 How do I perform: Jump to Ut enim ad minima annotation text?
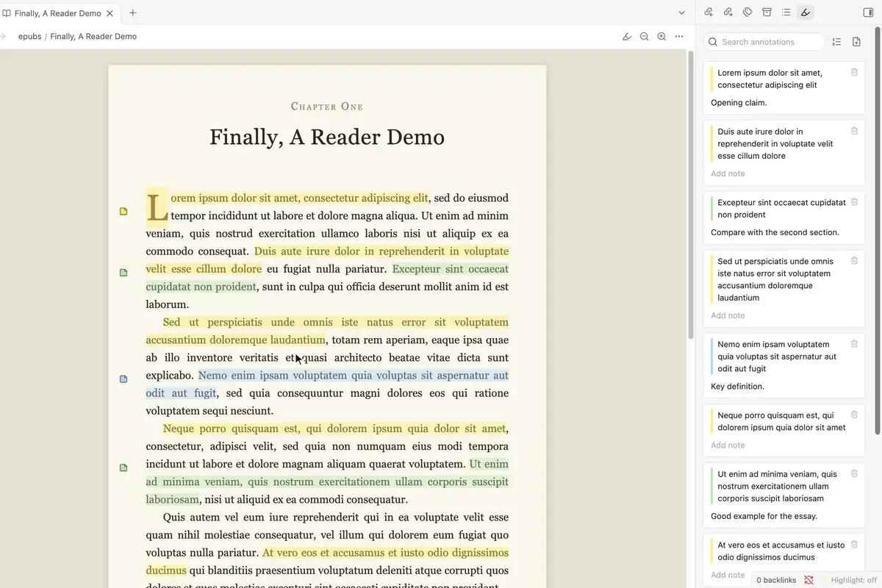point(777,486)
